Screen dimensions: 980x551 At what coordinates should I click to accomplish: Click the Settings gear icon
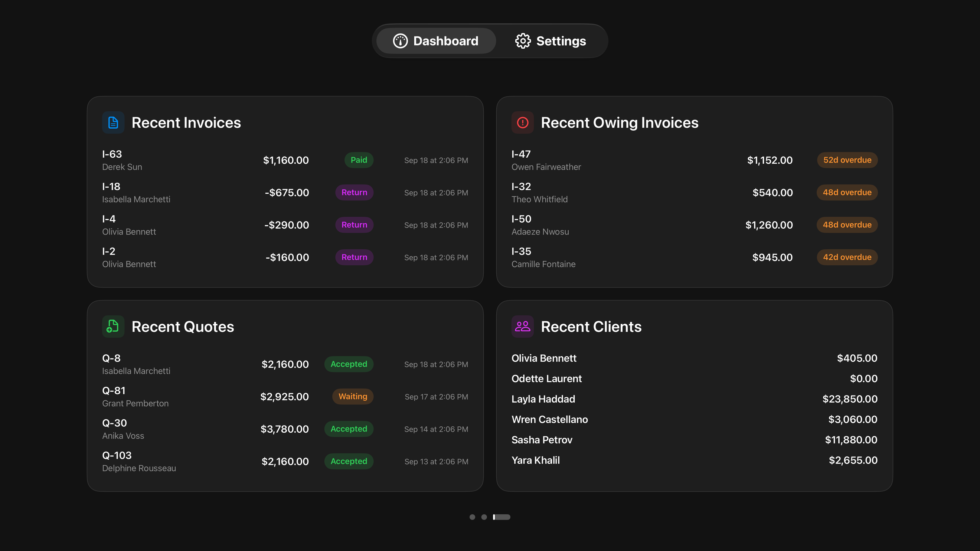click(523, 41)
